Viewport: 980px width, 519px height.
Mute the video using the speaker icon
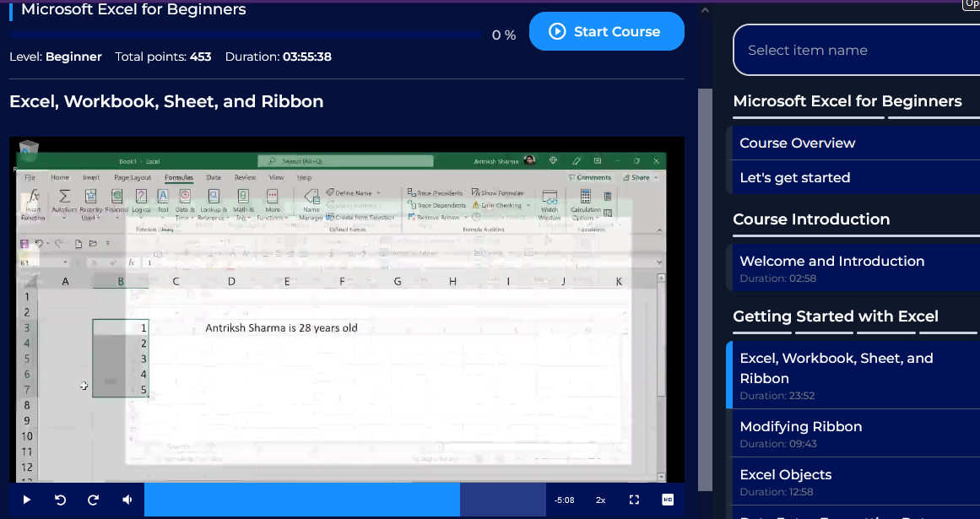[127, 500]
